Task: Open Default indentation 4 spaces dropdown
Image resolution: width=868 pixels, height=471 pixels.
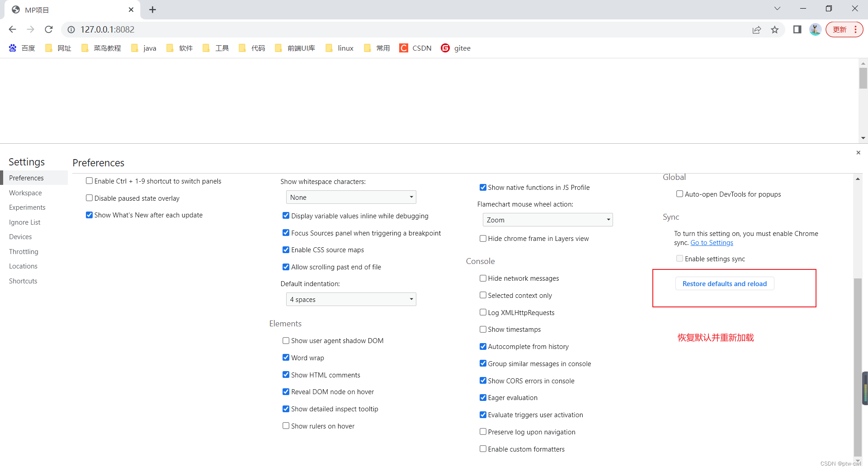Action: click(351, 299)
